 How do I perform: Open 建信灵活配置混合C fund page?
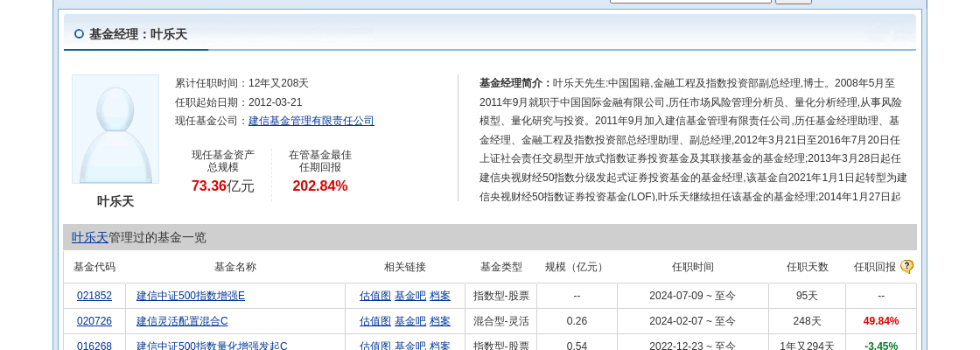click(x=182, y=321)
